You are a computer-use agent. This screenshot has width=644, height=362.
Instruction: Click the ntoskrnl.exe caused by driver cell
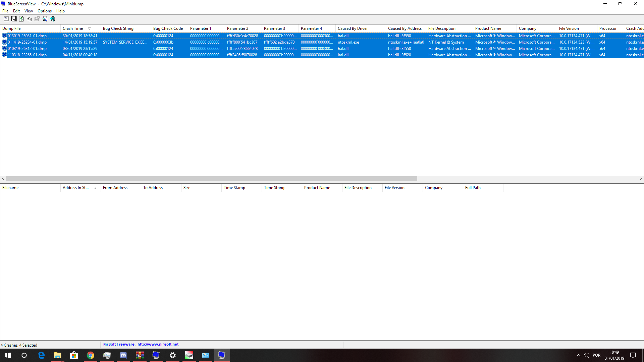point(348,42)
